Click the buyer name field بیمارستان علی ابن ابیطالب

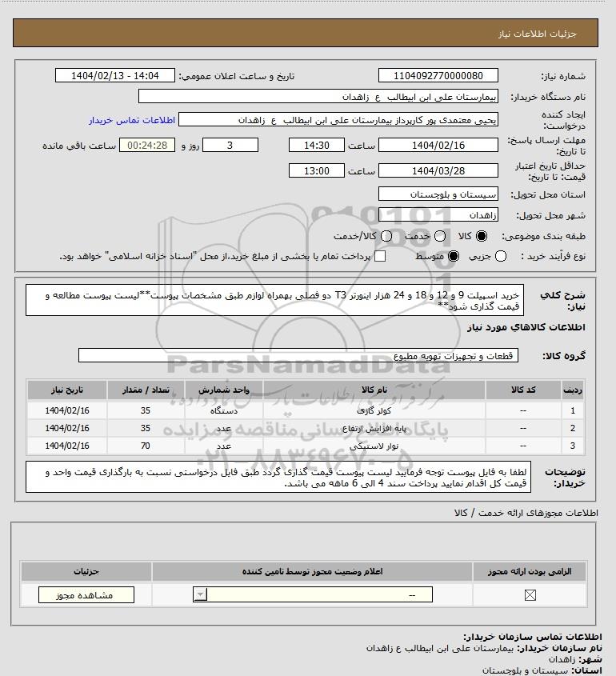pos(318,97)
